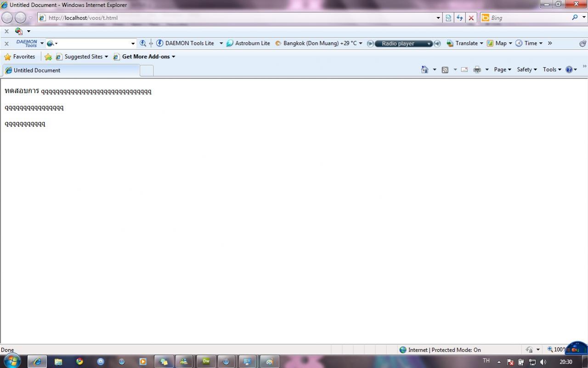The height and width of the screenshot is (368, 588).
Task: Go back with the Back arrow
Action: coord(7,17)
